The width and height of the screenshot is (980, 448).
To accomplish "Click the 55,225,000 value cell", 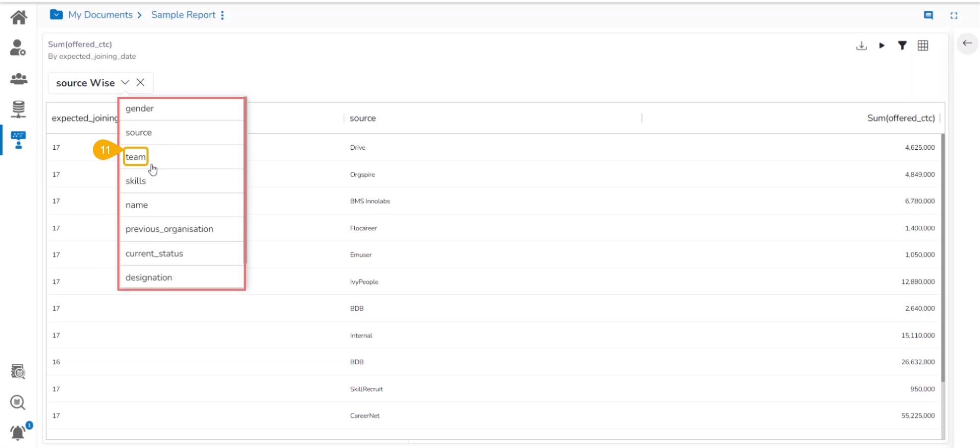I will click(918, 416).
